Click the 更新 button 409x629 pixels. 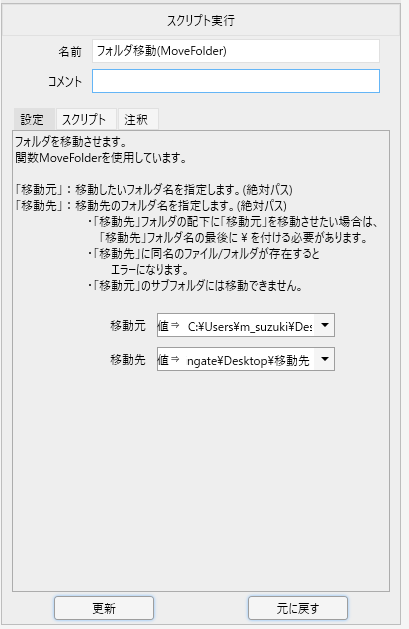point(104,608)
